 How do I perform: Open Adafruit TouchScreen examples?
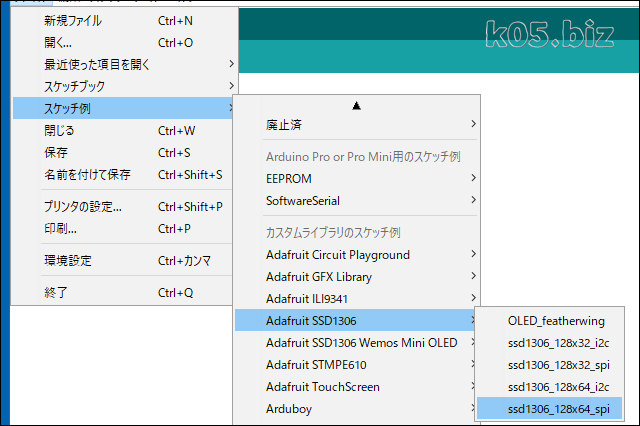pyautogui.click(x=356, y=387)
